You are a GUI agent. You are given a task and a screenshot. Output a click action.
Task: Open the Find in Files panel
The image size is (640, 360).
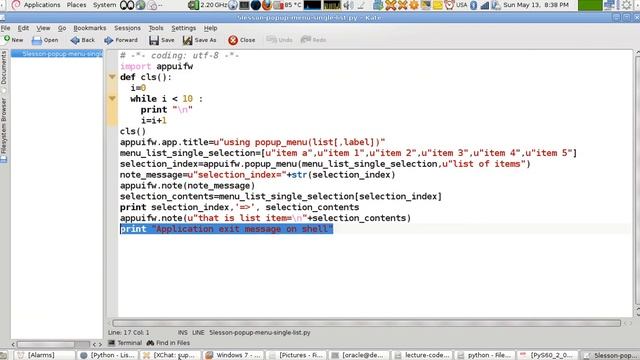(x=169, y=343)
